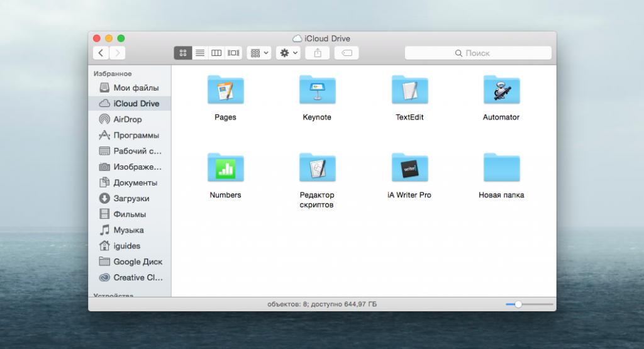This screenshot has width=644, height=349.
Task: Open Программы in sidebar
Action: (130, 135)
